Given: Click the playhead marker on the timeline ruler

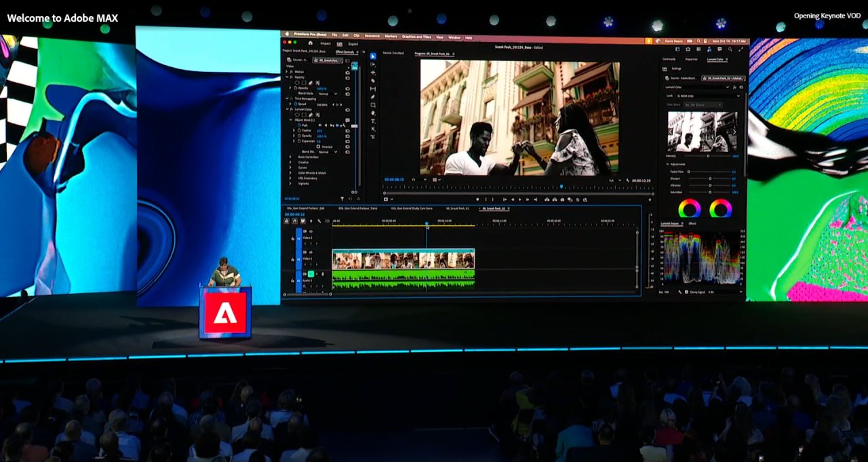Looking at the screenshot, I should [427, 223].
